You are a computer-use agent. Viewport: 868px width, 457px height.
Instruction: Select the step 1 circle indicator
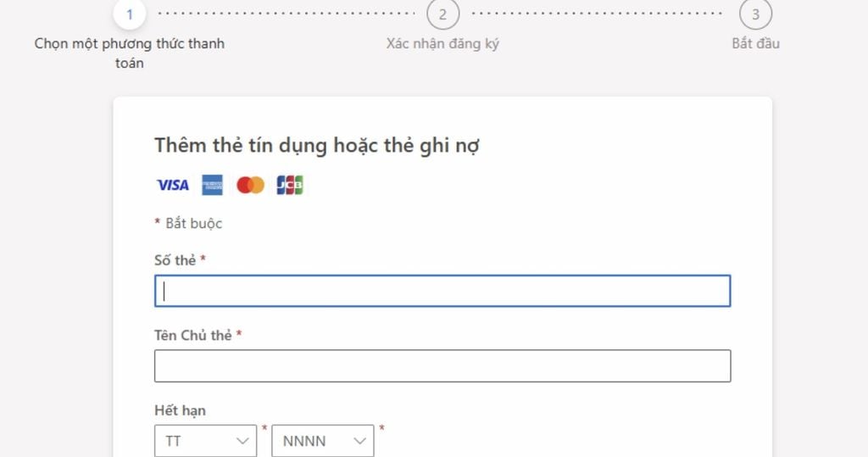tap(129, 14)
